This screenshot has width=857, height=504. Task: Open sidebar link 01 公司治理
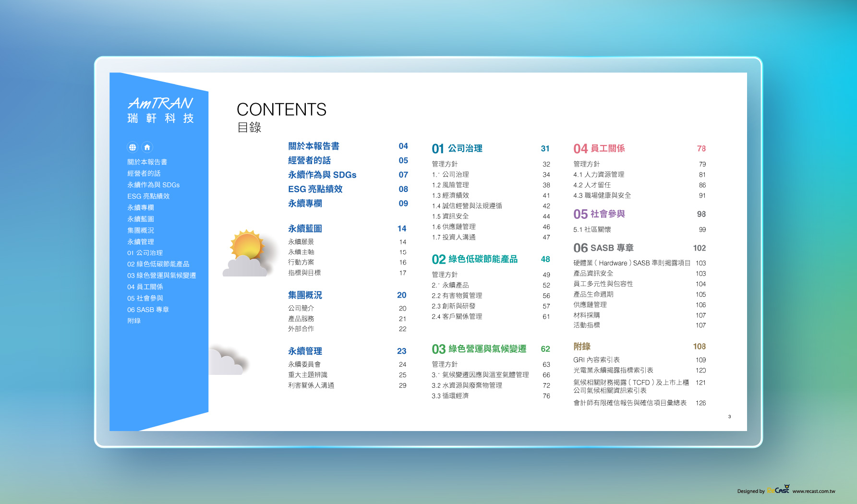click(145, 253)
